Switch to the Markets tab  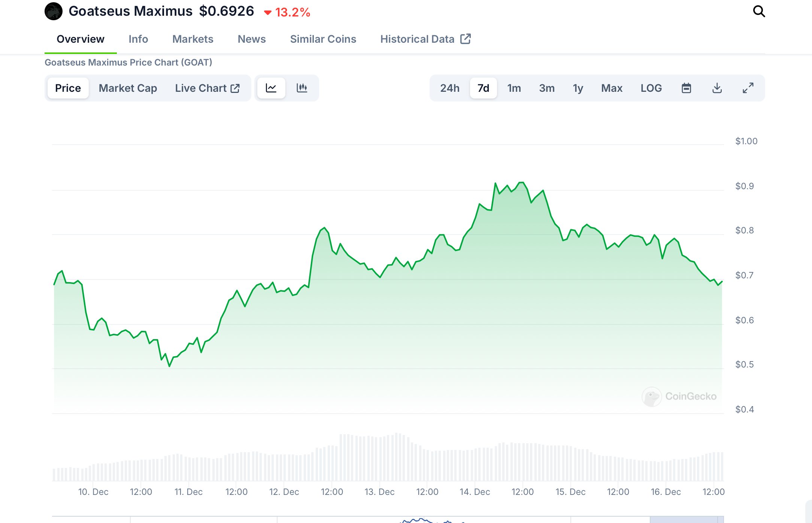pyautogui.click(x=193, y=39)
